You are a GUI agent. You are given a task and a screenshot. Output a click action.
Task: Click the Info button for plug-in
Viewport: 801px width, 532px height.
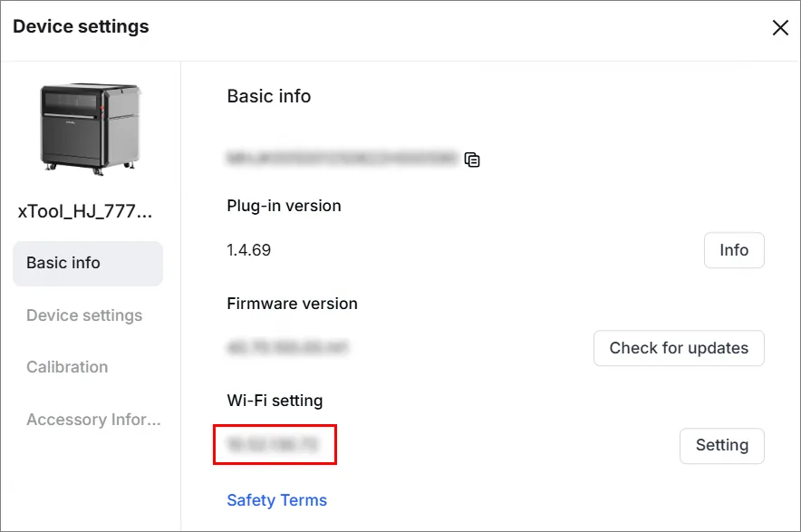click(x=734, y=250)
